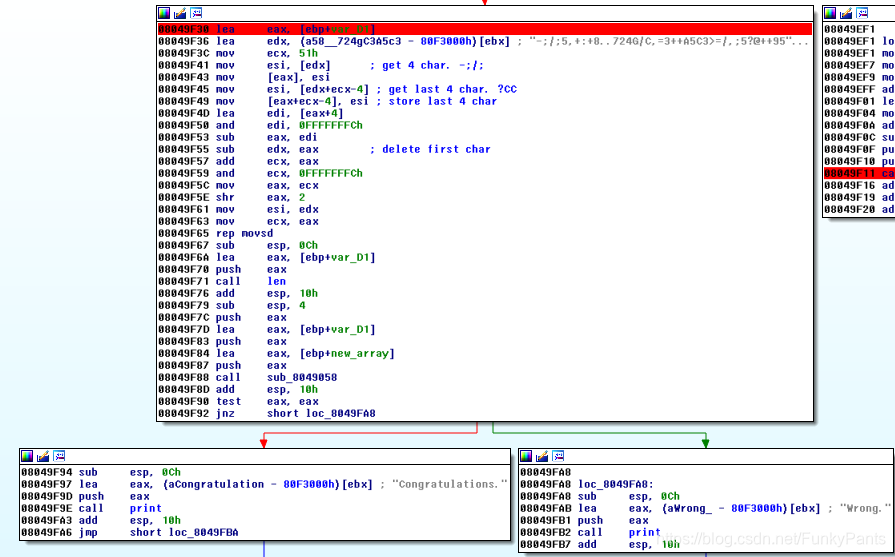
Task: Select highlighted line at address 08049F30
Action: tap(485, 29)
